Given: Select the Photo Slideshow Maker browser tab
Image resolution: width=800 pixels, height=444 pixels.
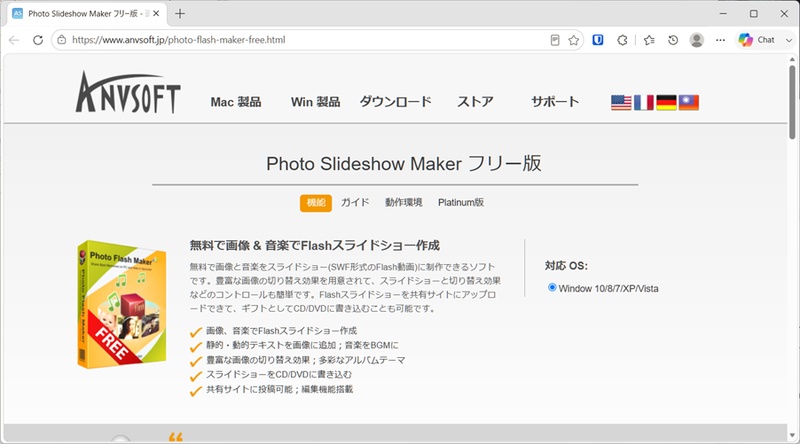Looking at the screenshot, I should pyautogui.click(x=87, y=14).
